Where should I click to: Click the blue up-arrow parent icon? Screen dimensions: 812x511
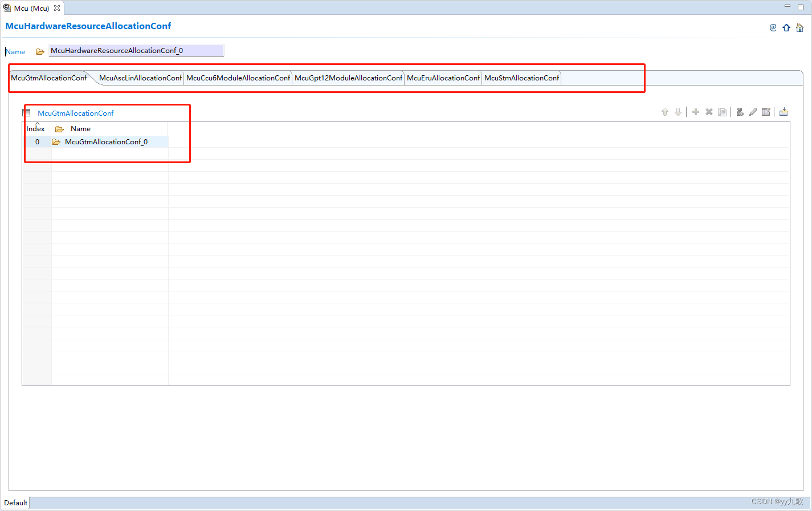(786, 27)
